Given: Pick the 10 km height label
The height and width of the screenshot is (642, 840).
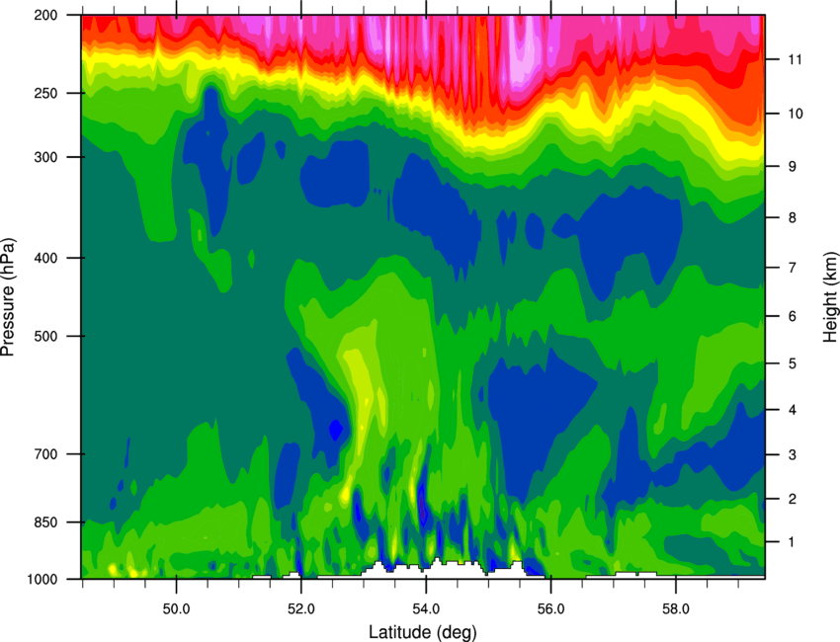Looking at the screenshot, I should coord(796,114).
